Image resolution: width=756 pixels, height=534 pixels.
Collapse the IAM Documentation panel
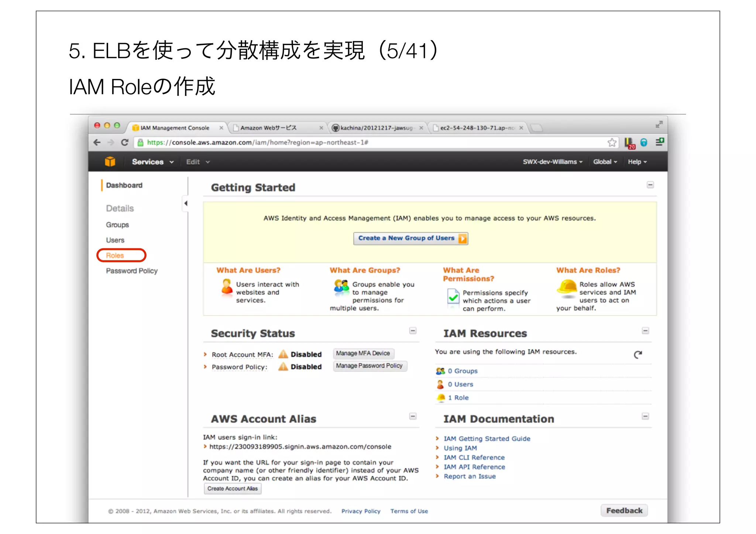(x=645, y=417)
